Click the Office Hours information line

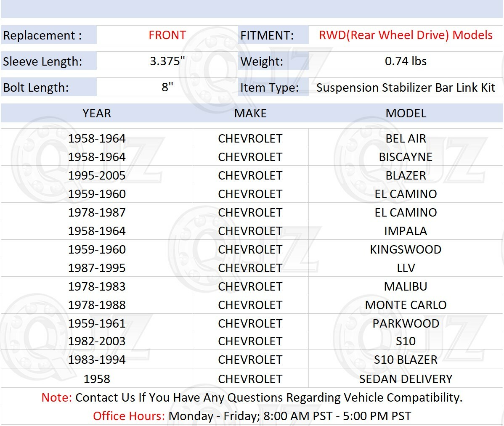tap(252, 416)
